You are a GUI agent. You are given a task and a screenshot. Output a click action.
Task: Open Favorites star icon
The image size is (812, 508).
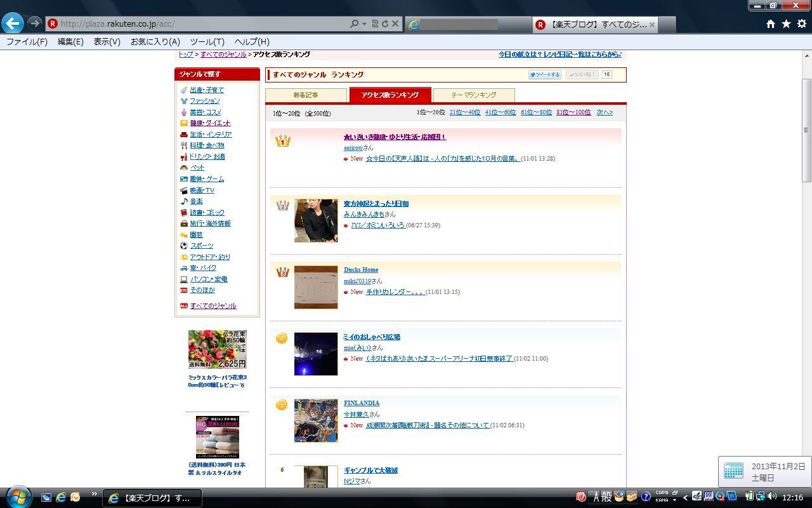[x=786, y=23]
